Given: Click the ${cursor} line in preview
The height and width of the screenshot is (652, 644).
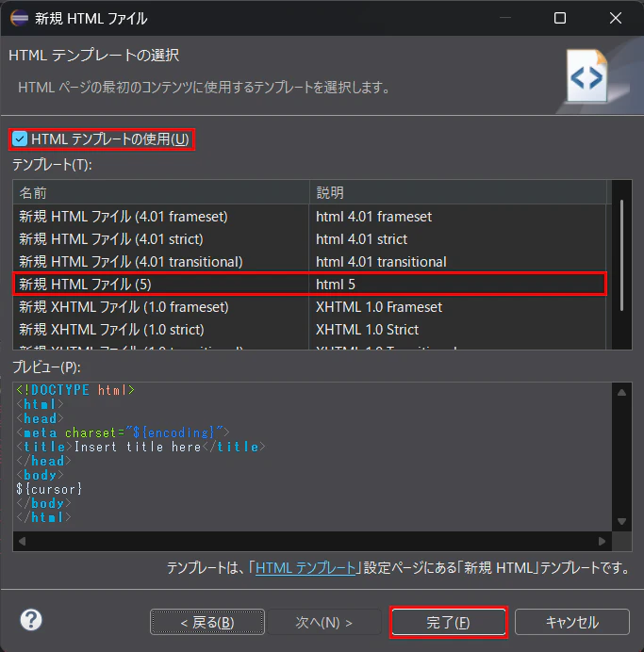Looking at the screenshot, I should [x=49, y=489].
